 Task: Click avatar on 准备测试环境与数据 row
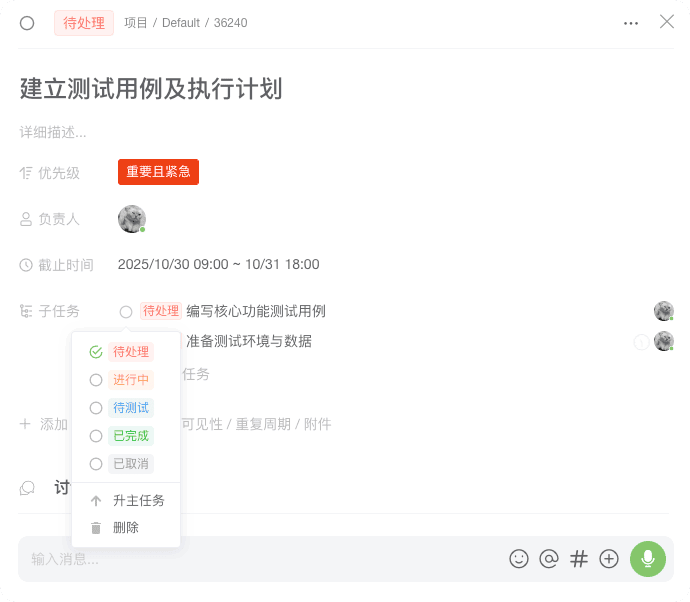[664, 341]
